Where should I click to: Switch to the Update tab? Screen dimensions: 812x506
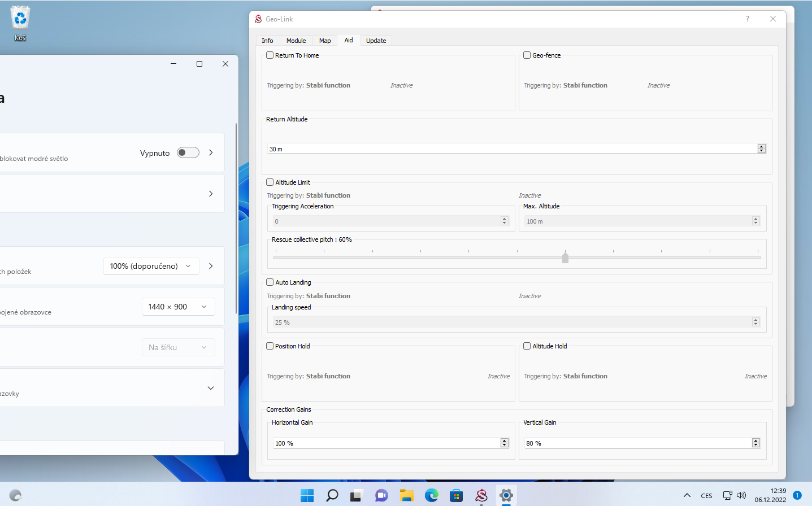[376, 41]
